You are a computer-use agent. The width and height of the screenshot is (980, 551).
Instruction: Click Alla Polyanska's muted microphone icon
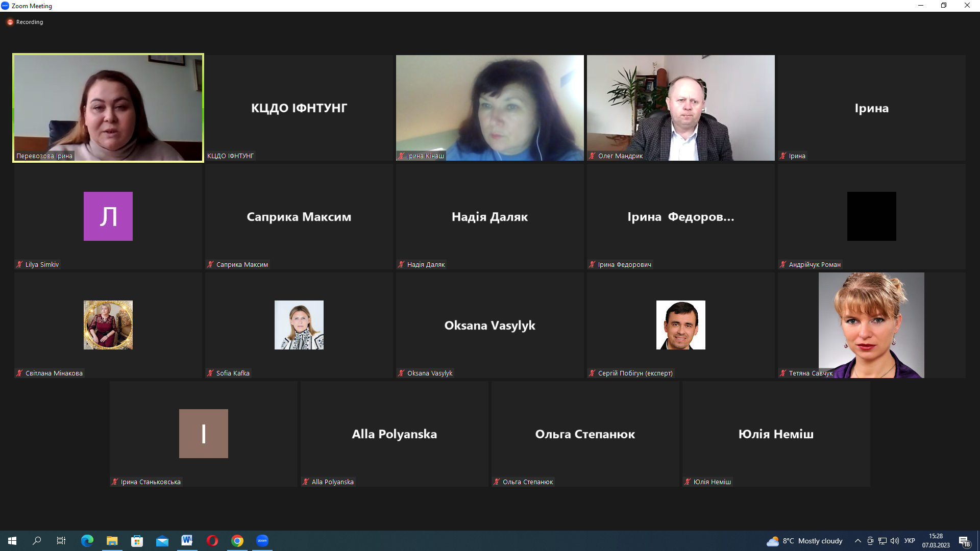[306, 482]
